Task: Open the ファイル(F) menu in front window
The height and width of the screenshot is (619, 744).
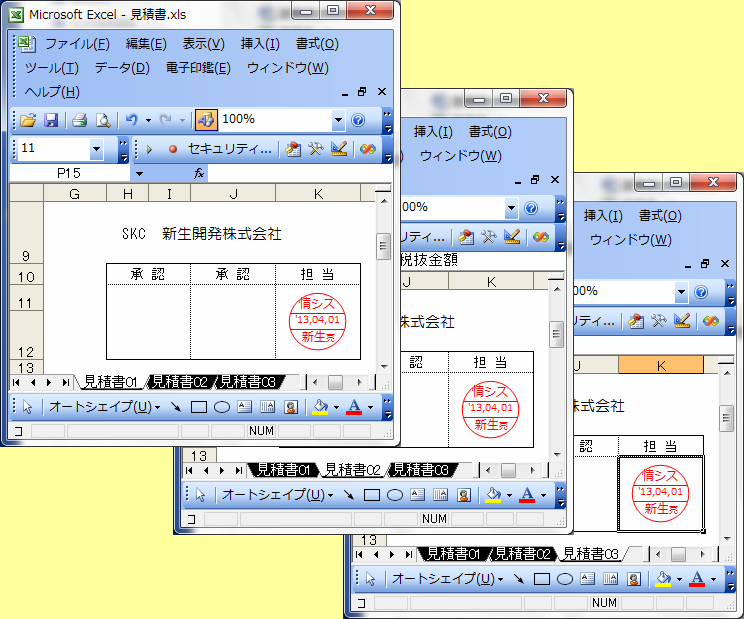Action: click(x=77, y=44)
